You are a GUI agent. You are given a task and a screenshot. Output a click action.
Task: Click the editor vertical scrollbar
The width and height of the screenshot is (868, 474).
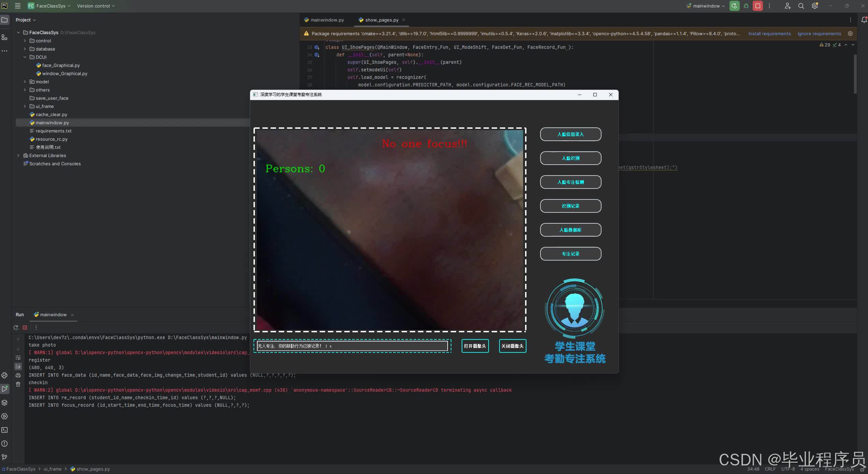coord(855,74)
